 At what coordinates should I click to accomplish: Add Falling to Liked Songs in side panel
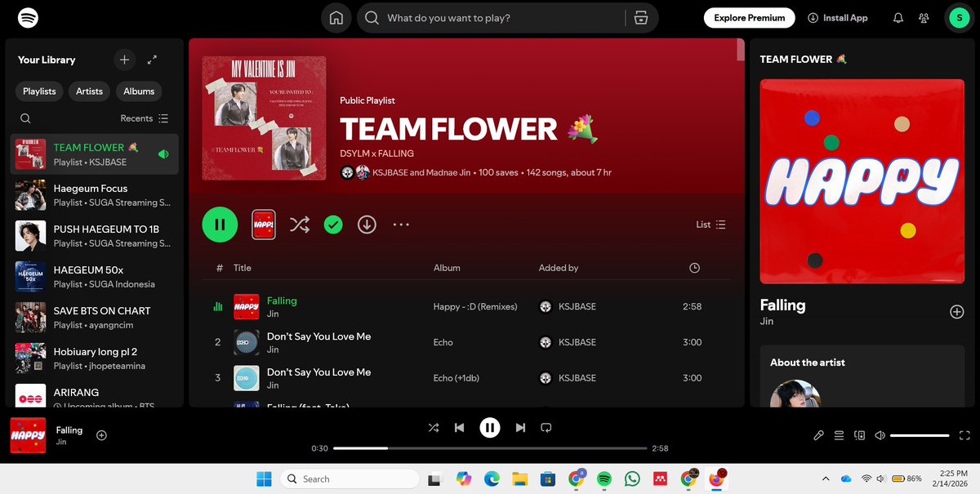pyautogui.click(x=957, y=312)
